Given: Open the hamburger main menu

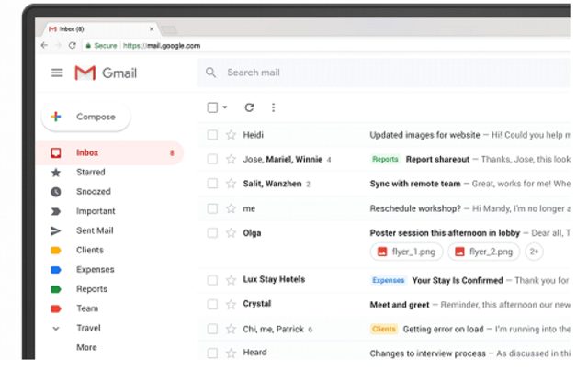Looking at the screenshot, I should pos(57,73).
